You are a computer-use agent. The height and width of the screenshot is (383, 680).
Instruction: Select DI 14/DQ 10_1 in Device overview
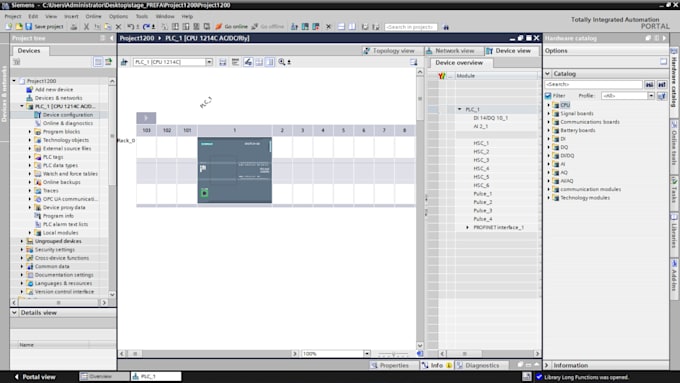pyautogui.click(x=490, y=118)
